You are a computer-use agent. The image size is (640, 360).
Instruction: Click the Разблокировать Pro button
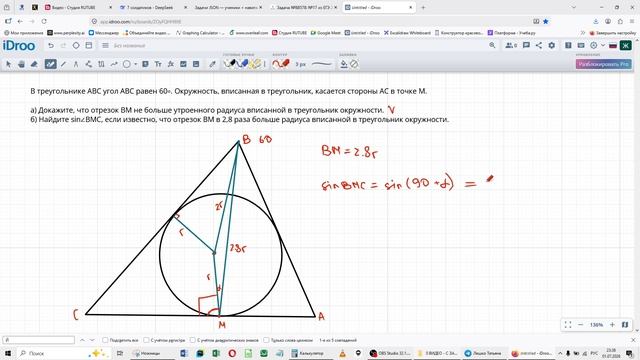pos(604,64)
